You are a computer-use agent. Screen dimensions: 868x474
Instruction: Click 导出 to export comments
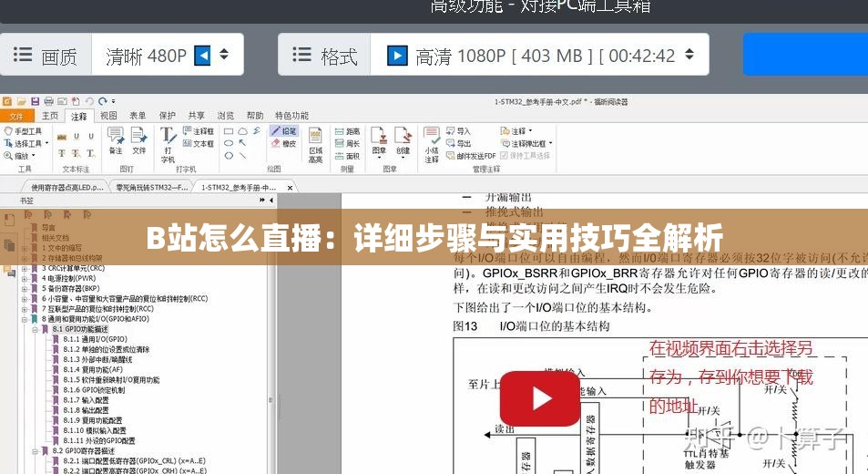[458, 143]
